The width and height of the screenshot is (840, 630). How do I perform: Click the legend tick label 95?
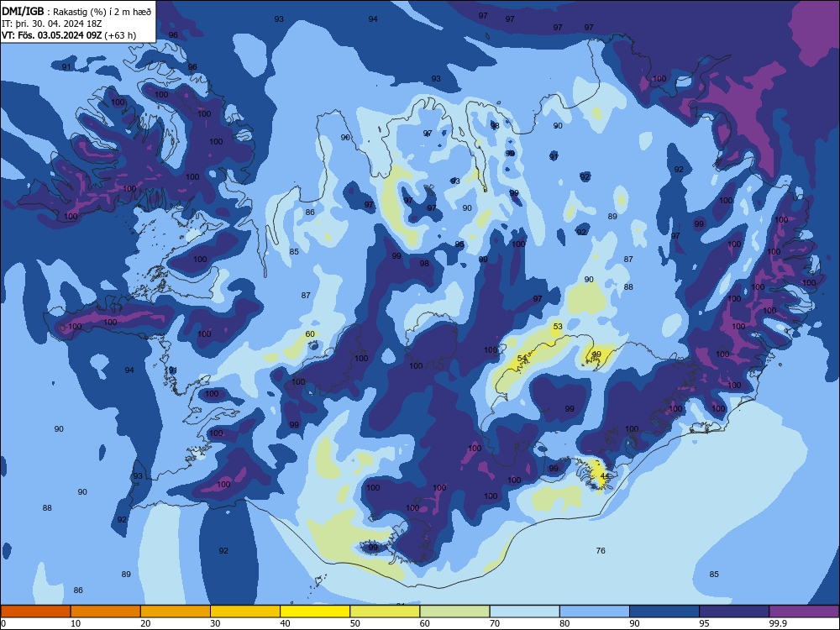pyautogui.click(x=704, y=623)
